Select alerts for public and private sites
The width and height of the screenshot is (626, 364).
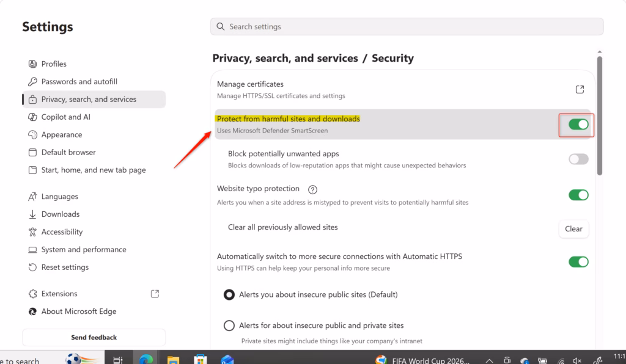coord(229,326)
